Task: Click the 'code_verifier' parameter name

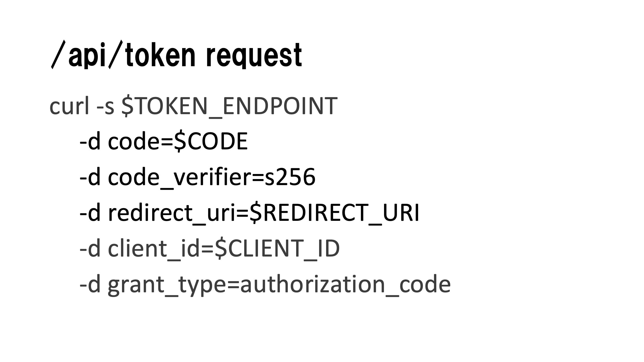Action: point(179,177)
